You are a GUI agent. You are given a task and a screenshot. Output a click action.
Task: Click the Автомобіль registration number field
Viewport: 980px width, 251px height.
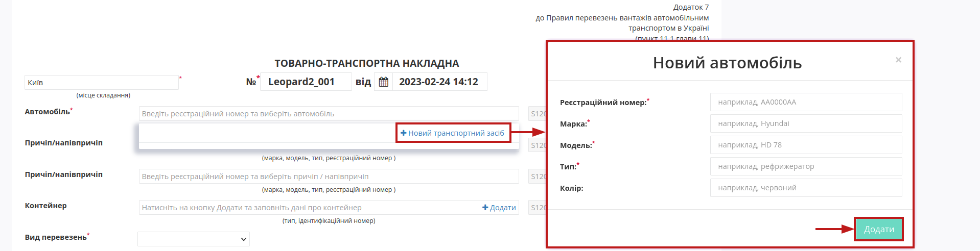[x=329, y=114]
